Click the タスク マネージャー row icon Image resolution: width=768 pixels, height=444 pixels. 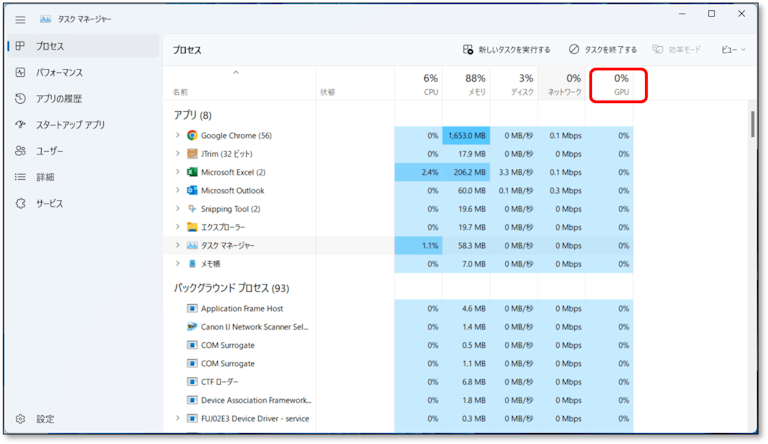[192, 246]
